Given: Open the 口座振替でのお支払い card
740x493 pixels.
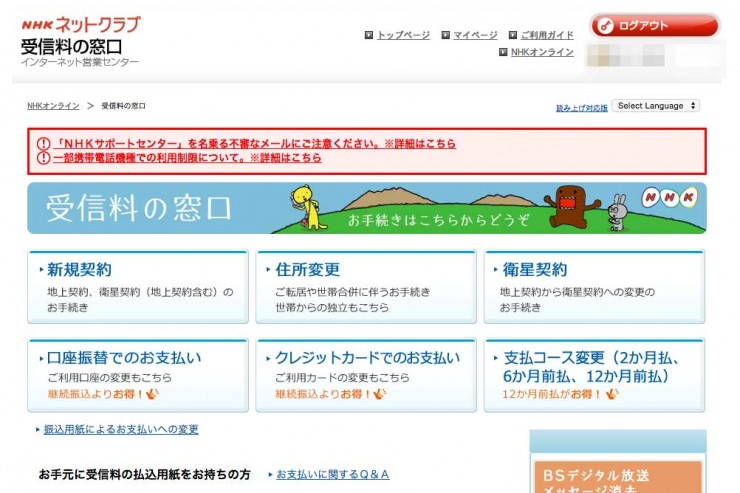Looking at the screenshot, I should (138, 375).
